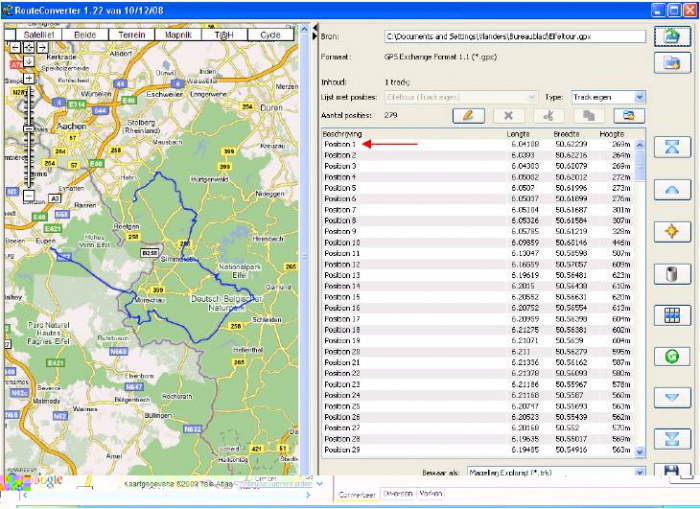Click the Breedte column header
Screen dimensions: 700x509
pos(566,134)
